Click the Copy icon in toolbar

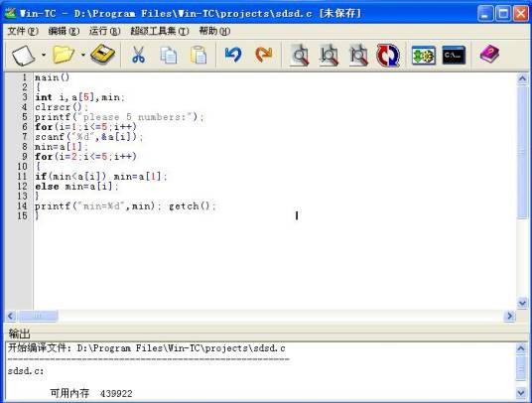point(169,56)
